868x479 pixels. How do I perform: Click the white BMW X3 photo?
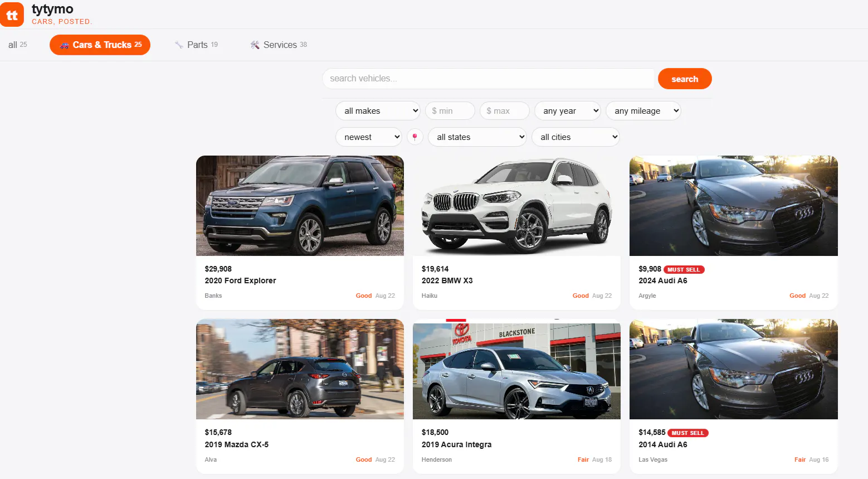[x=516, y=206]
